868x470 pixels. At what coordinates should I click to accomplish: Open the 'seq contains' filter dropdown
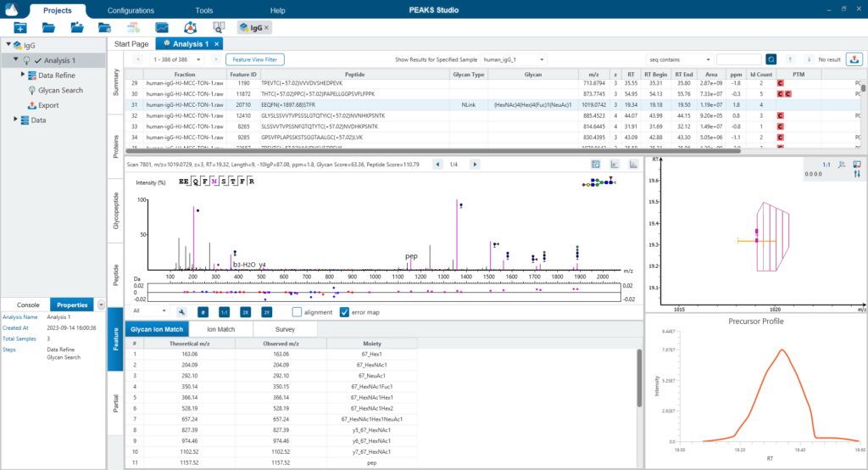(x=677, y=59)
